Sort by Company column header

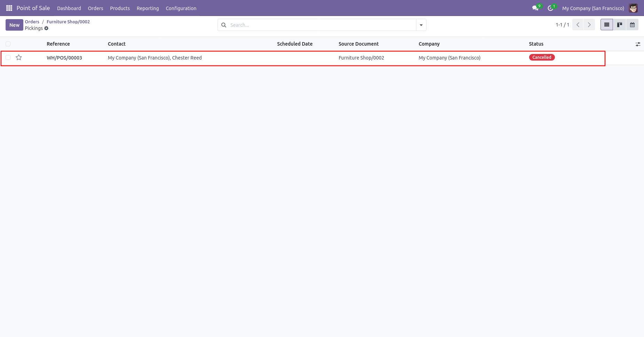pyautogui.click(x=429, y=44)
